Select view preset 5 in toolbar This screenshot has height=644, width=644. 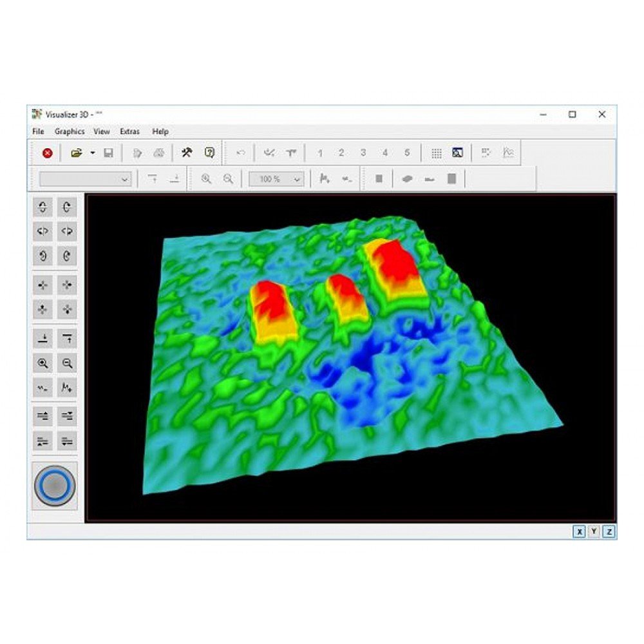coord(407,153)
